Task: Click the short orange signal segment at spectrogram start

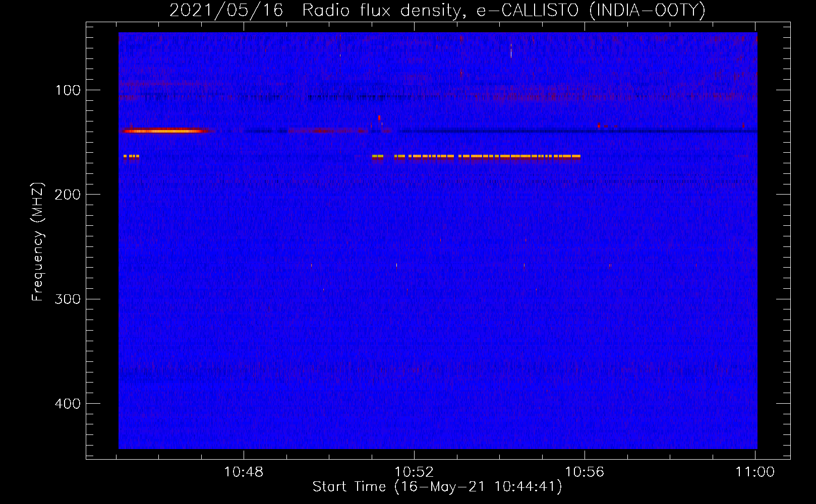Action: (131, 157)
